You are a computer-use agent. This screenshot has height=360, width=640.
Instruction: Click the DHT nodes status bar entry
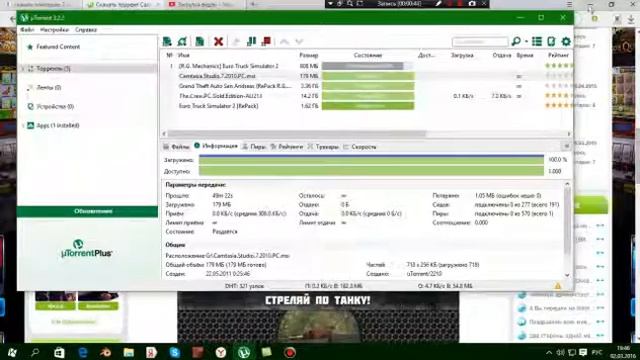[x=244, y=286]
